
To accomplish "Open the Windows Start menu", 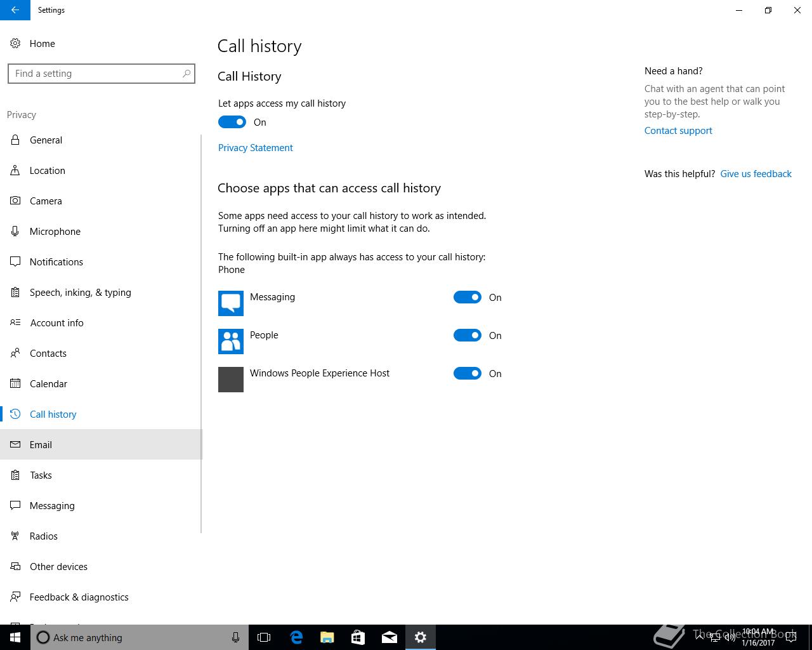I will point(15,637).
